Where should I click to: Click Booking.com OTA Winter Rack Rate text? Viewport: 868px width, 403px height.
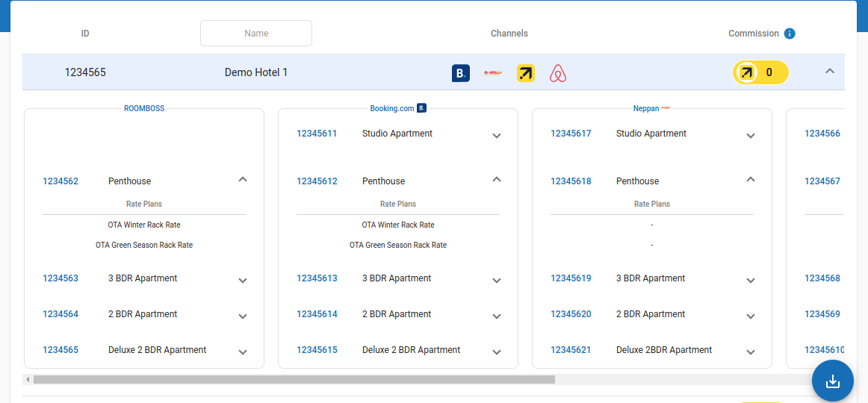[398, 225]
